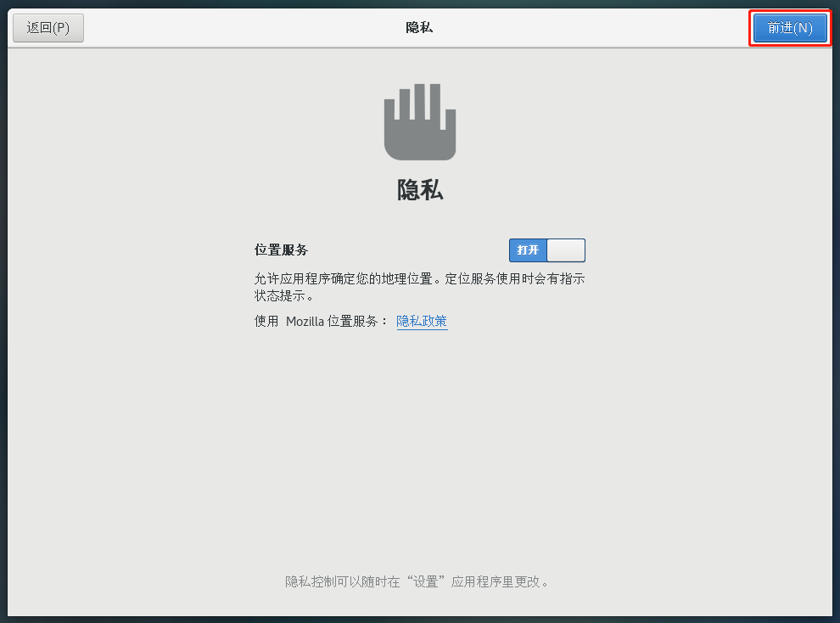Click the 使用 Mozilla 位置服务 text
The width and height of the screenshot is (840, 623).
tap(321, 322)
